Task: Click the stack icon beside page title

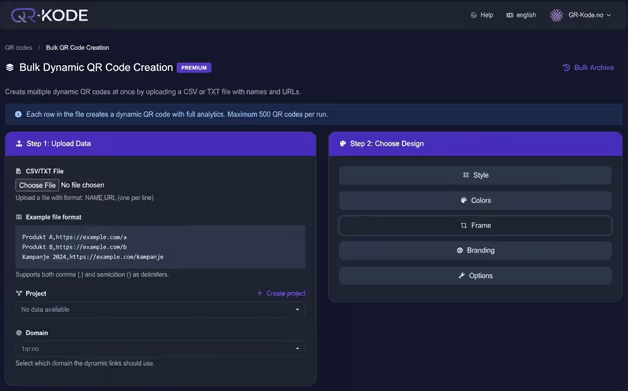Action: point(10,68)
